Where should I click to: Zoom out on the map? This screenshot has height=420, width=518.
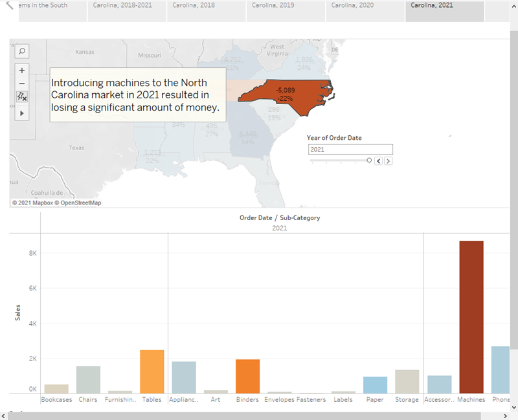pos(21,83)
